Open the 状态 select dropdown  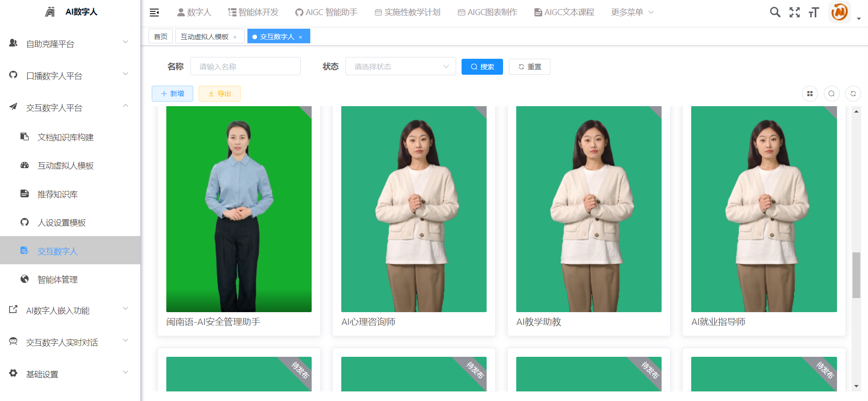click(x=401, y=66)
